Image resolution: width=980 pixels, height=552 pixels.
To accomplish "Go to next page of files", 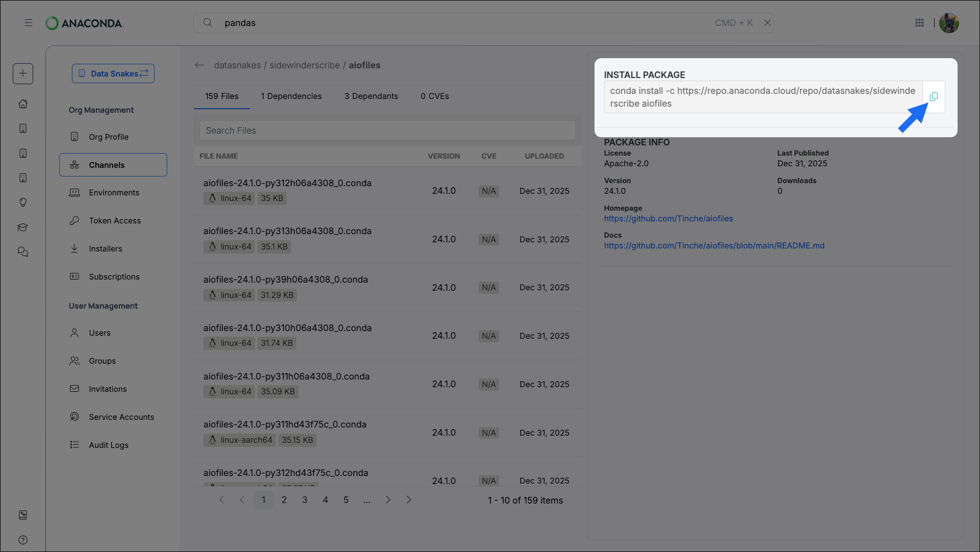I will coord(388,500).
